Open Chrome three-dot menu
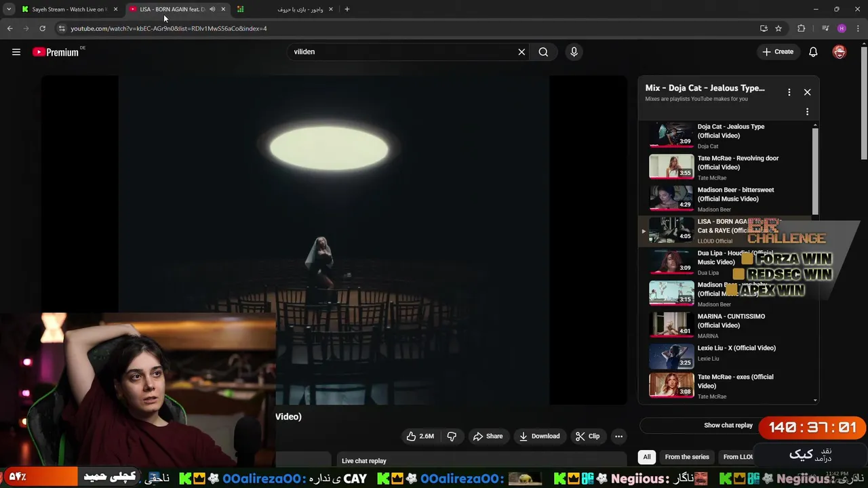This screenshot has height=488, width=868. click(858, 28)
